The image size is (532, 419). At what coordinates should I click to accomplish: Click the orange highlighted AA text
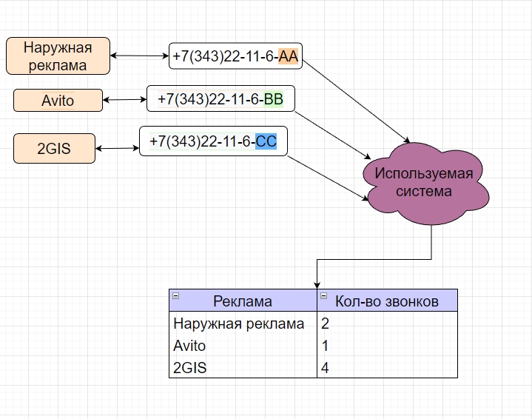pyautogui.click(x=288, y=56)
